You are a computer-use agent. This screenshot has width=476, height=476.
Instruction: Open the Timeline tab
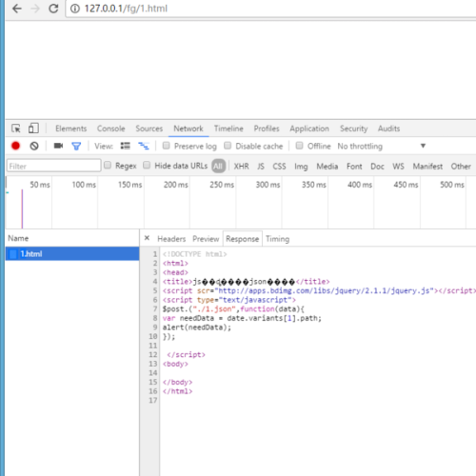(x=228, y=129)
